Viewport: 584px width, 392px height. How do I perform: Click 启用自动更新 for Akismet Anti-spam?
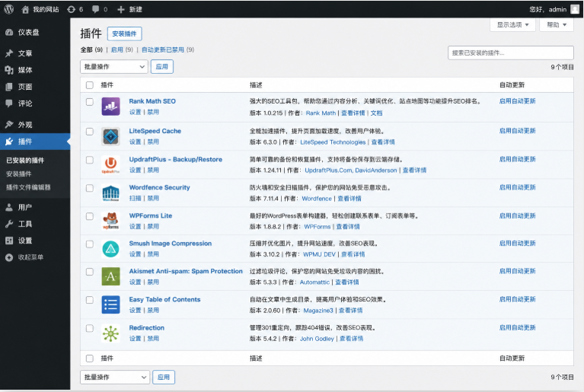pyautogui.click(x=517, y=272)
